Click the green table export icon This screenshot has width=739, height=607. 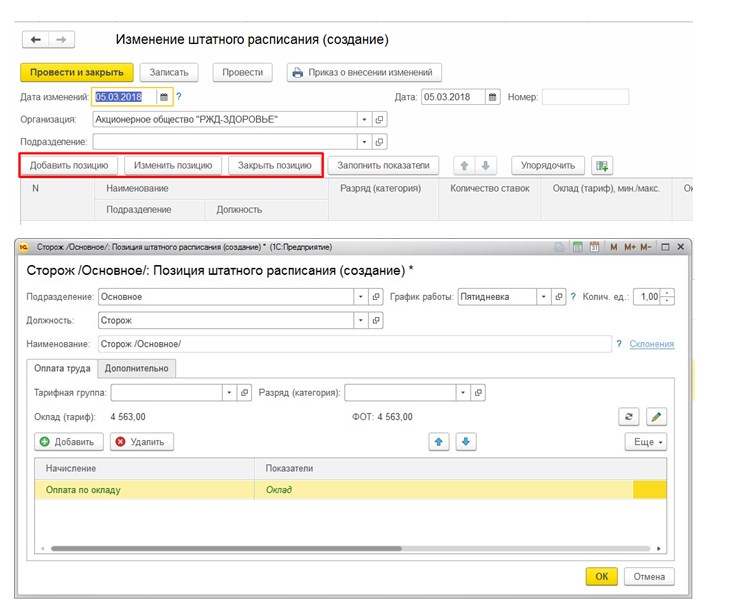click(601, 165)
